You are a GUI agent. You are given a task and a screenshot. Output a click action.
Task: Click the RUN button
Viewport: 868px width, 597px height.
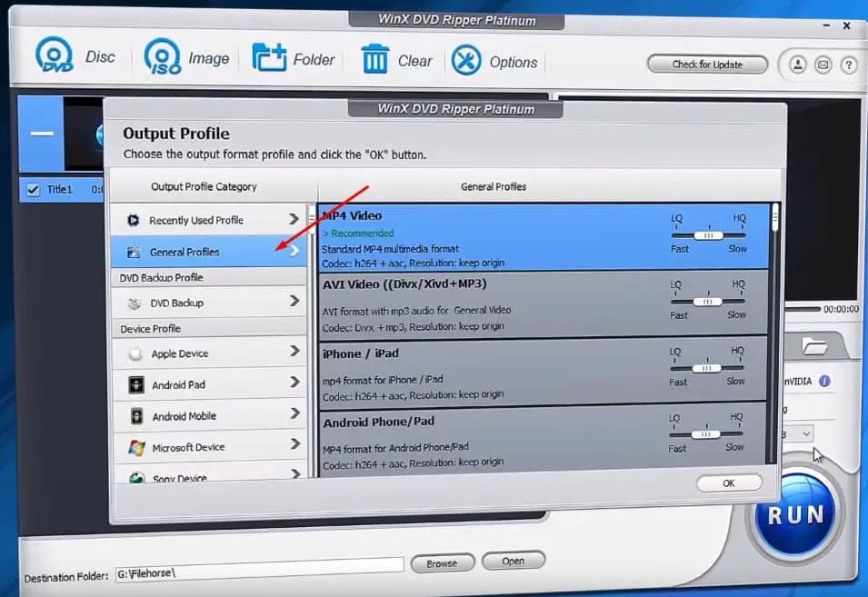(x=795, y=514)
